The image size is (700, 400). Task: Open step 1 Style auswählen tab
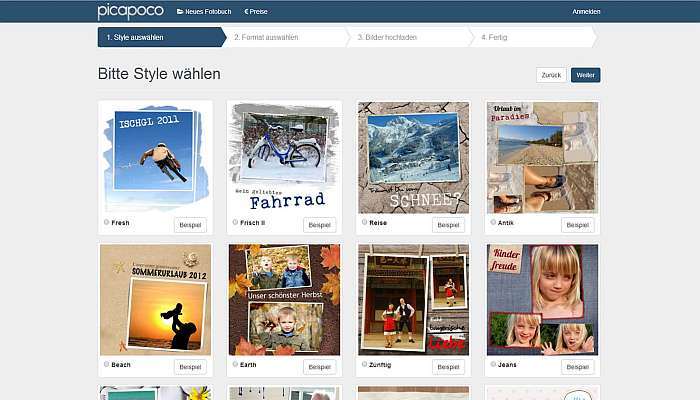pos(162,37)
